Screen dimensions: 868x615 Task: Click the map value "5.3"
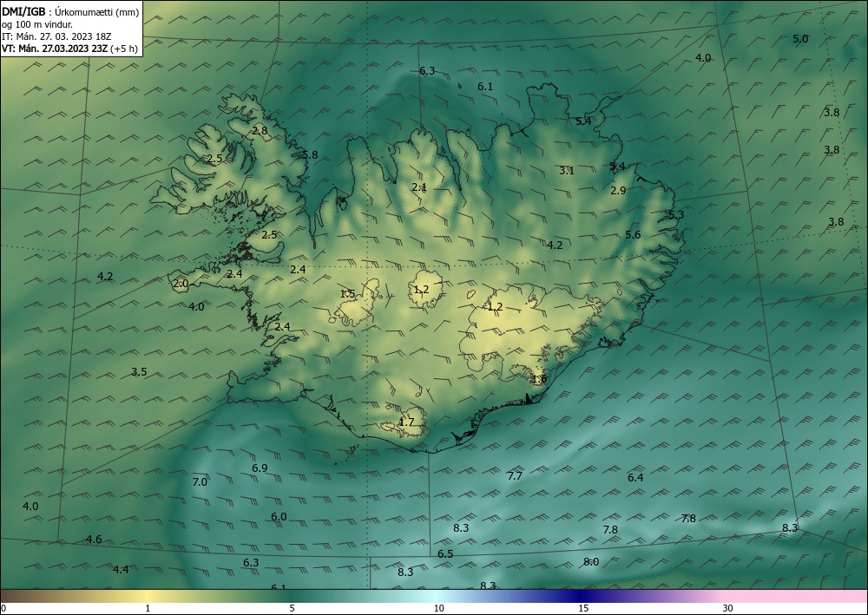pyautogui.click(x=676, y=215)
